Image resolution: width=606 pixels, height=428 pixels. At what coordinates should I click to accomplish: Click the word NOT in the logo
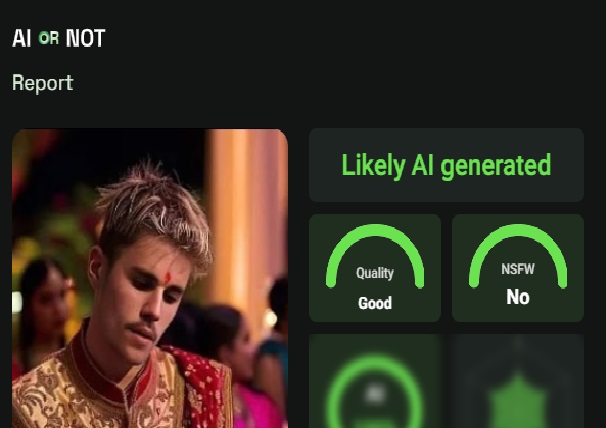tap(85, 38)
